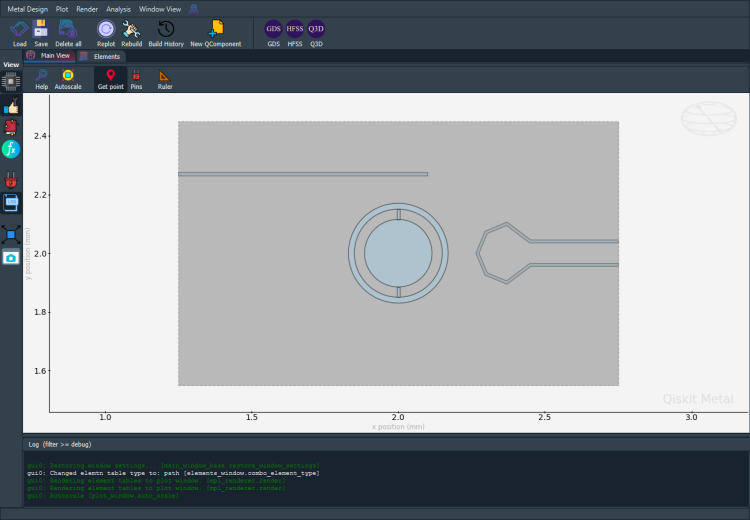Open the Render menu
The image size is (750, 520).
tap(87, 9)
